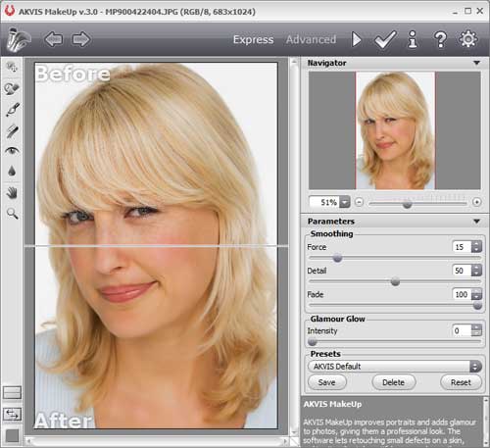Click the Glamour Glow group label
This screenshot has width=490, height=448.
(337, 319)
